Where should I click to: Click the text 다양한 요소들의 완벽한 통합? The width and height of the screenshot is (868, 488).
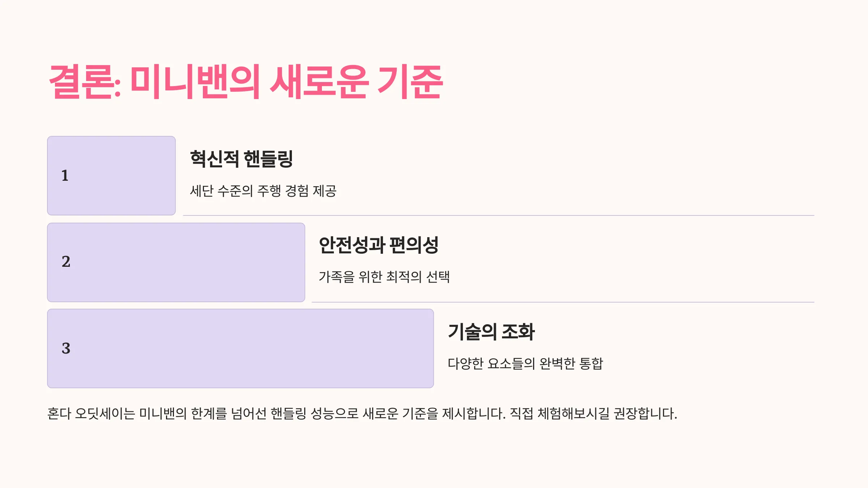click(525, 363)
